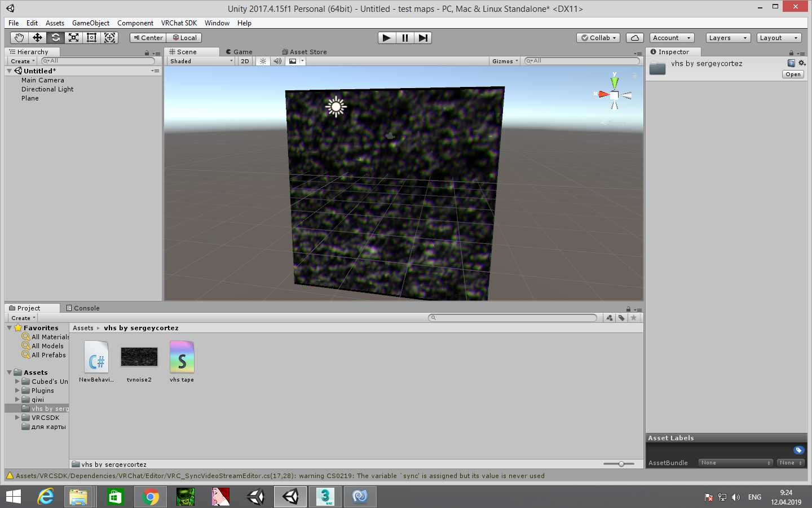Open the GameObject menu
This screenshot has height=508, width=812.
(x=91, y=23)
